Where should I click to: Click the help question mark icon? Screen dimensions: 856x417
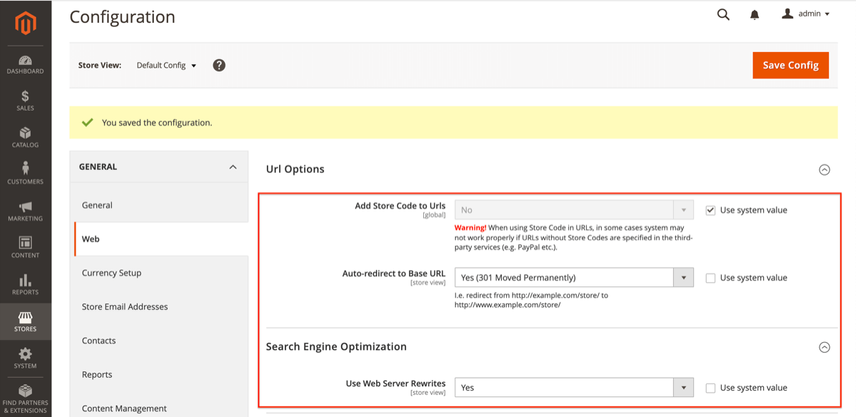point(219,66)
